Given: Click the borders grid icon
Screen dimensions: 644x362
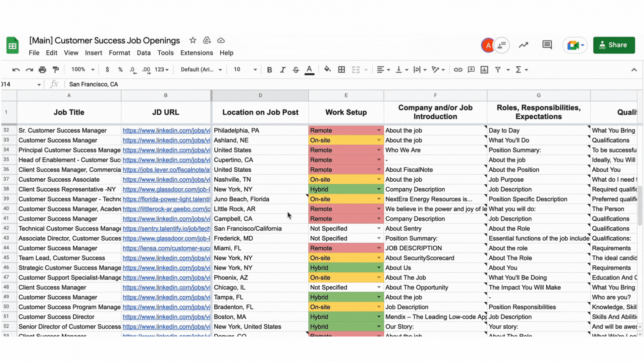Looking at the screenshot, I should click(341, 70).
